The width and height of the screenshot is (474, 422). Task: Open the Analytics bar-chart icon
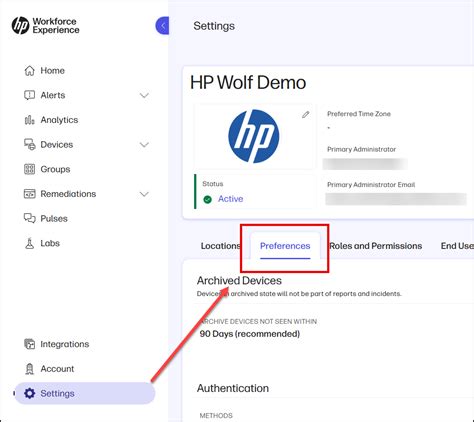tap(29, 120)
